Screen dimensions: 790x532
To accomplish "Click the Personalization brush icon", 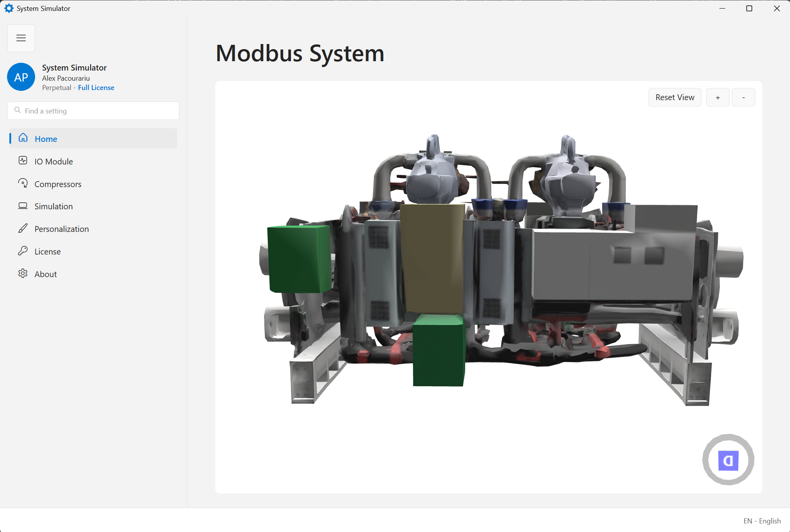I will point(23,228).
